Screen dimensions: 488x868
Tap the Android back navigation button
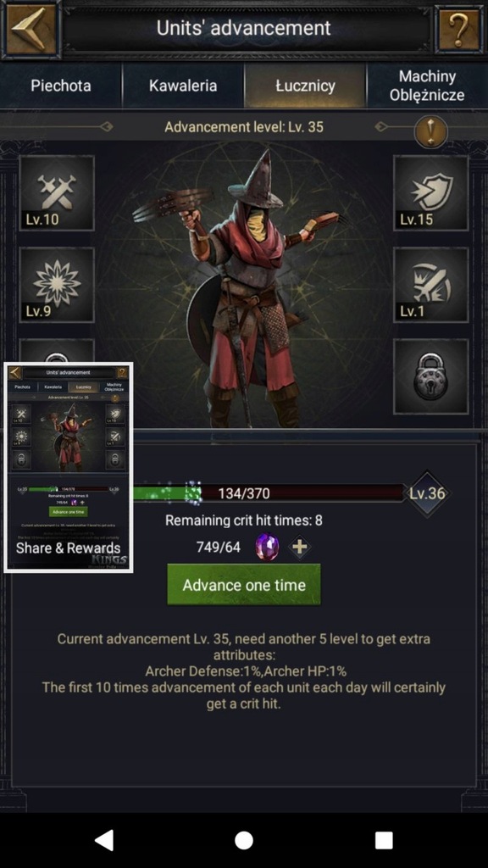point(104,840)
